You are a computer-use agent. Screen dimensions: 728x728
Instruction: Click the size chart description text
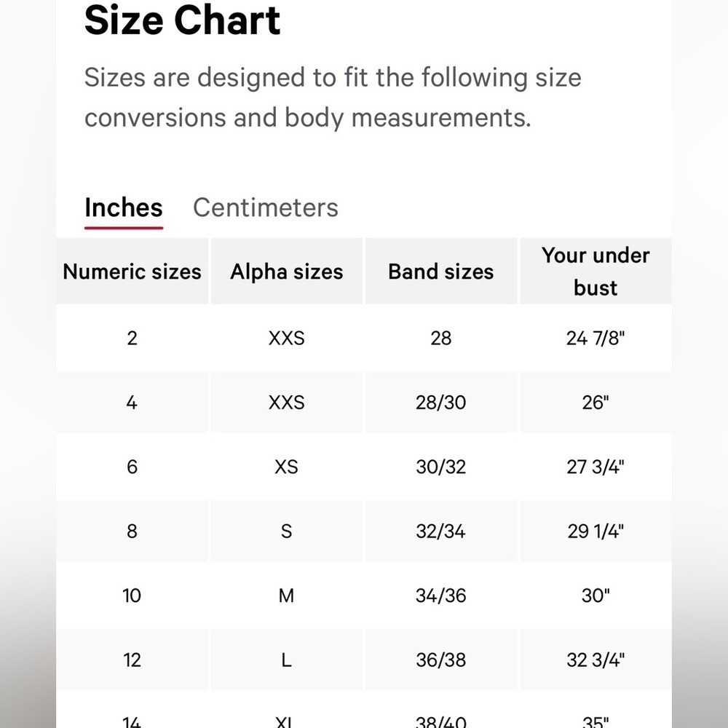(x=333, y=97)
